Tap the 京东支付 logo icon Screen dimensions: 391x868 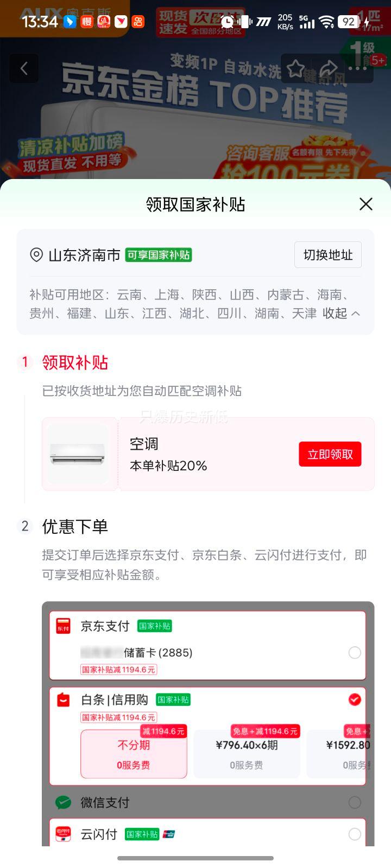tap(64, 626)
